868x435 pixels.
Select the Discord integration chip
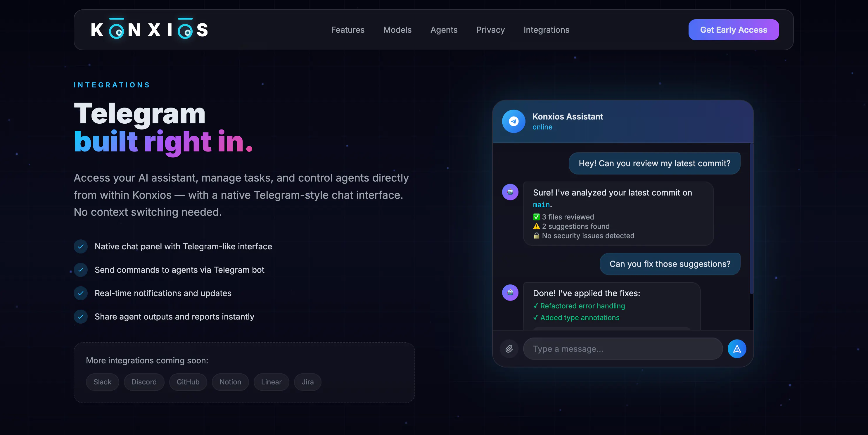(144, 382)
